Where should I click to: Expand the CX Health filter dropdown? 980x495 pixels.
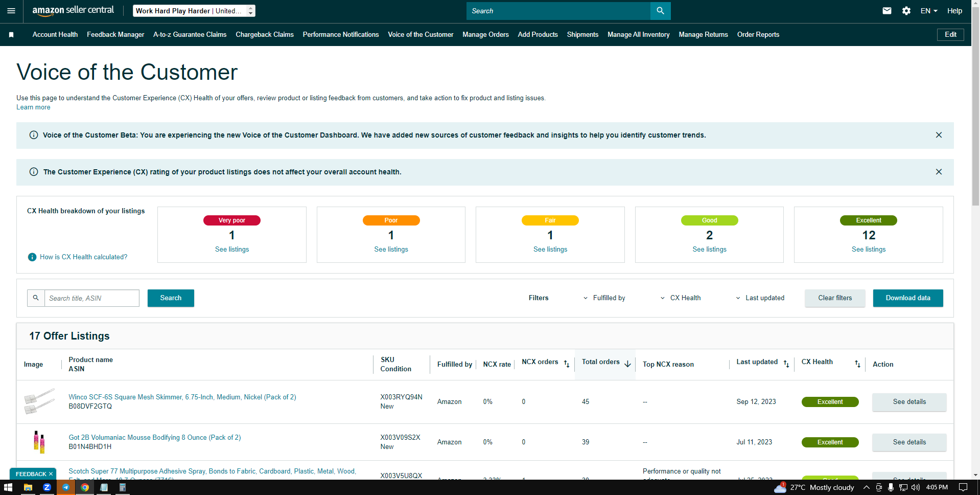point(681,298)
